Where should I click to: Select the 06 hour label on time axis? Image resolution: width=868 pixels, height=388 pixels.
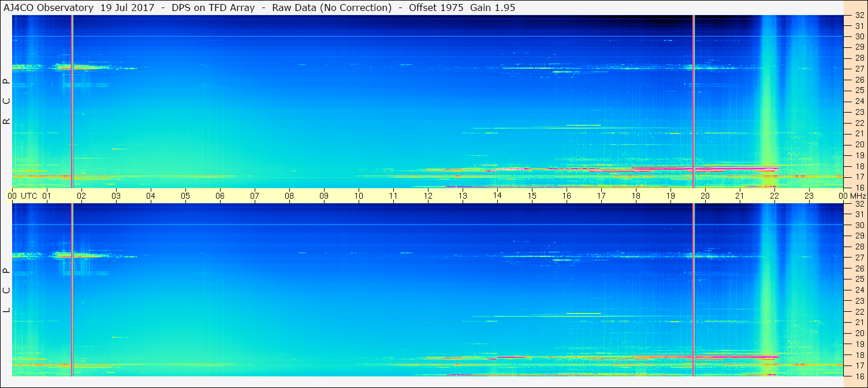220,196
